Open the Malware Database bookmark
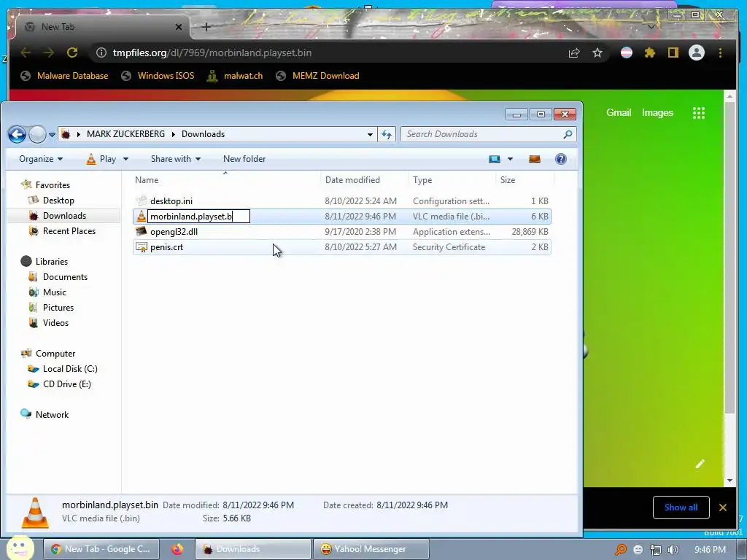The image size is (747, 560). (x=65, y=76)
